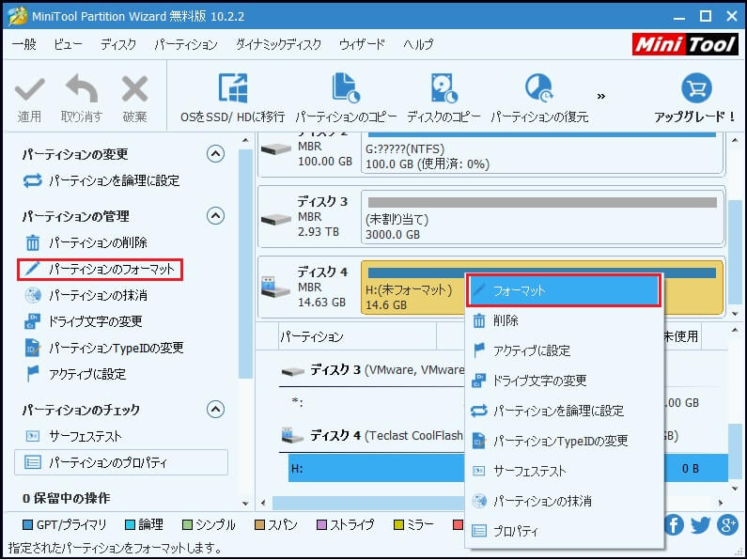Choose 削除 in the context menu
The width and height of the screenshot is (747, 560).
[x=564, y=321]
